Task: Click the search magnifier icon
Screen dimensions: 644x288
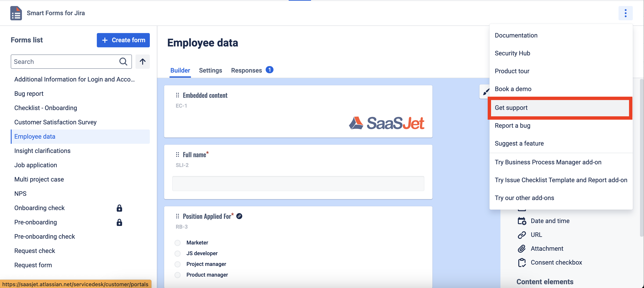Action: 123,61
